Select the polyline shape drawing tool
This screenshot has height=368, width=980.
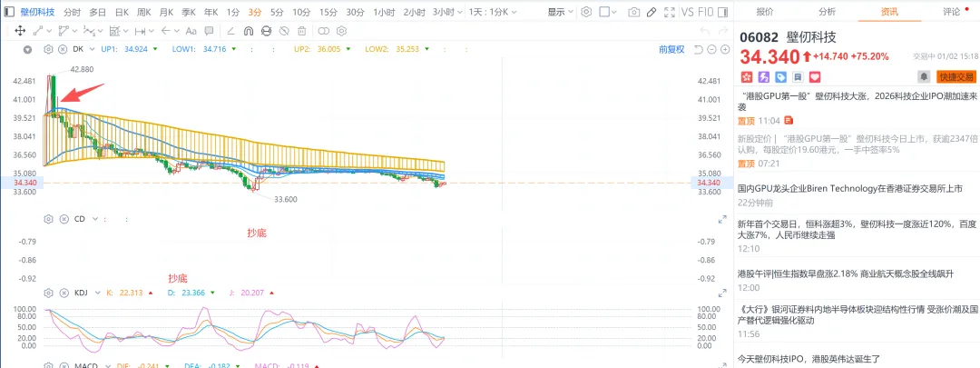tap(64, 30)
